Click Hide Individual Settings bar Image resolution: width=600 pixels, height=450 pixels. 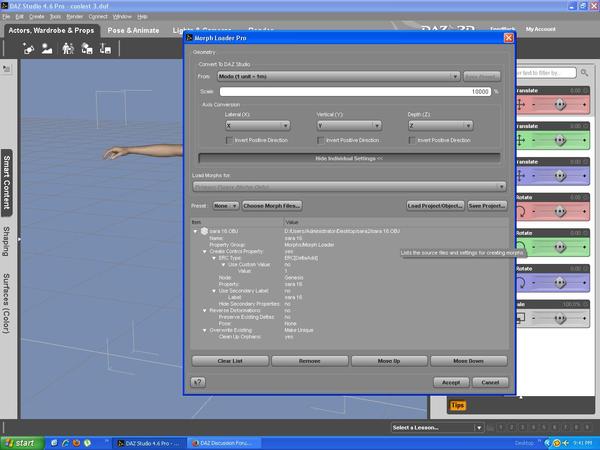point(349,158)
